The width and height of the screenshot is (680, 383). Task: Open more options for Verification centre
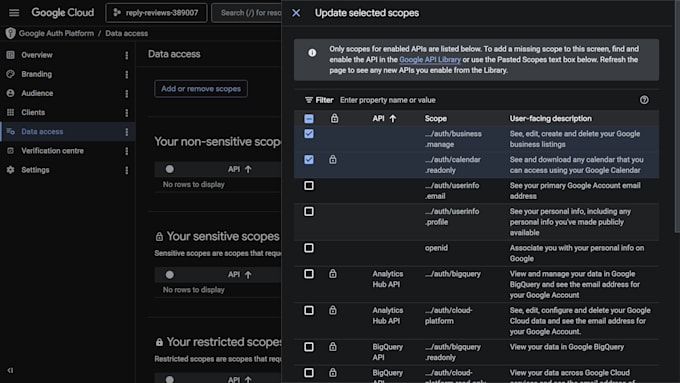[127, 151]
